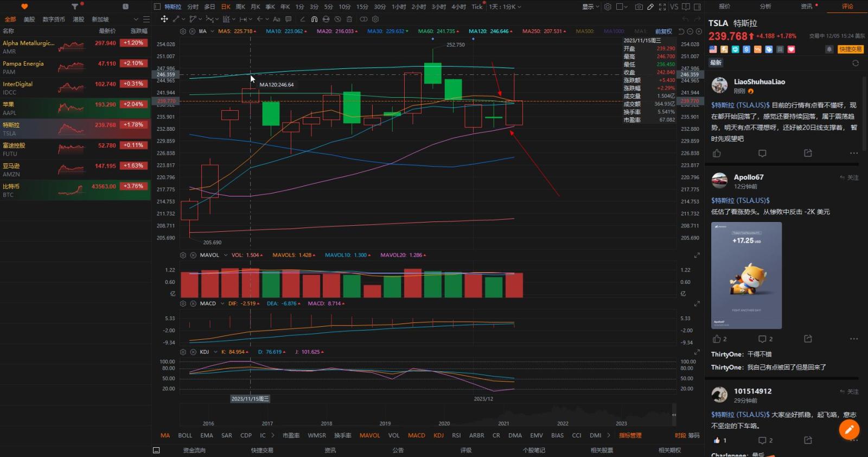Open chart settings gear in top toolbar
868x457 pixels.
(x=608, y=7)
